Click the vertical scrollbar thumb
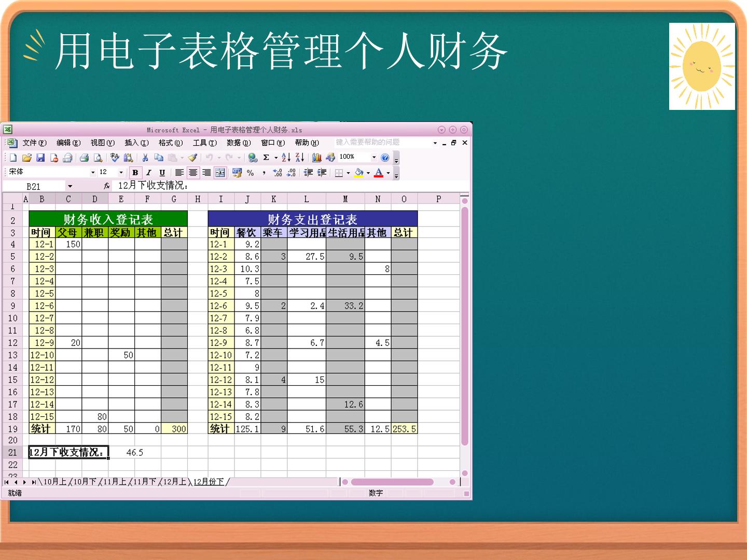747x560 pixels. click(x=465, y=326)
